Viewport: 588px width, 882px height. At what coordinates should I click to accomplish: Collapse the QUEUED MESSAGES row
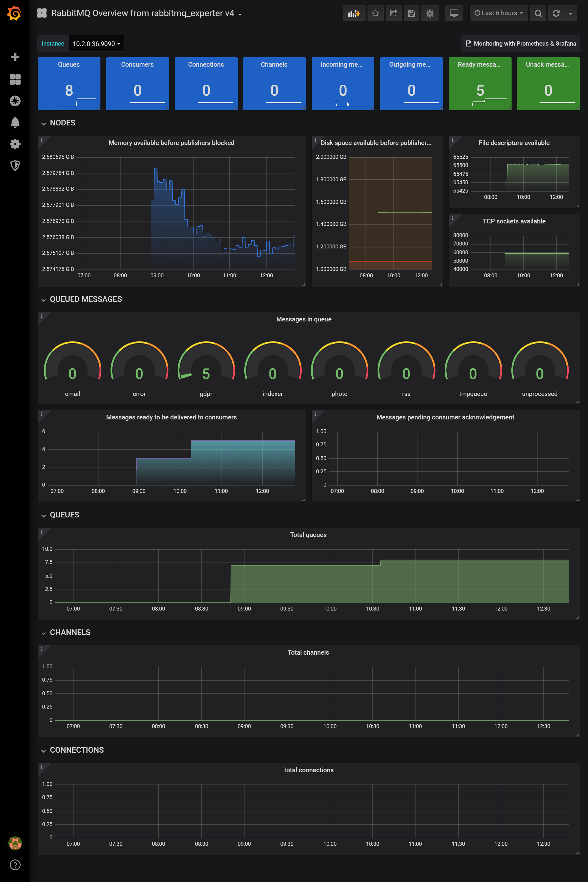coord(86,299)
